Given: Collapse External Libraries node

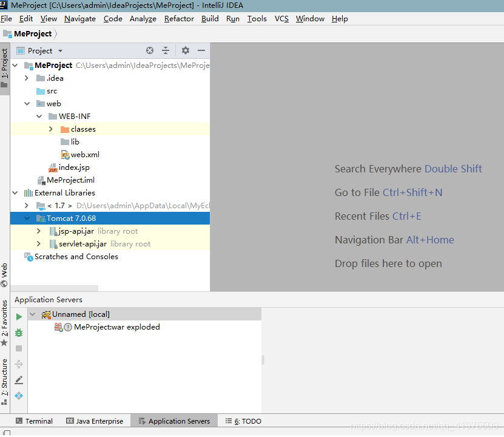Looking at the screenshot, I should click(15, 193).
